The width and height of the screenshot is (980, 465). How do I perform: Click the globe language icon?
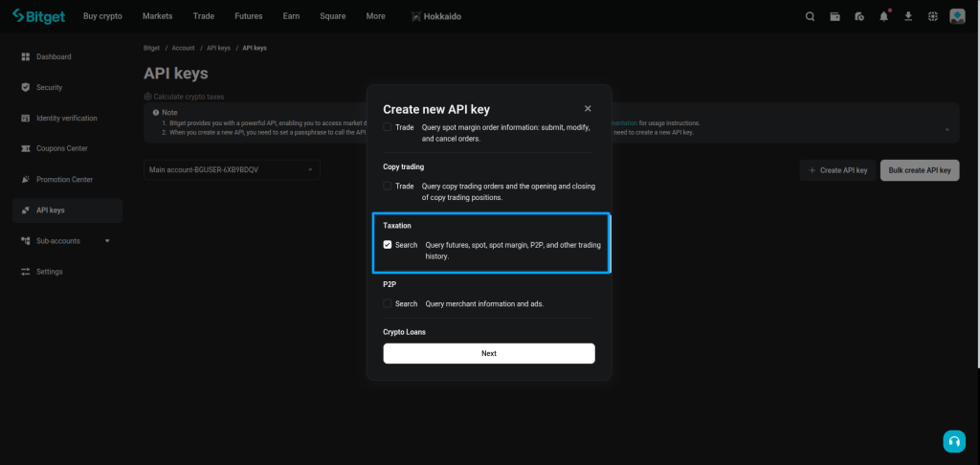932,16
